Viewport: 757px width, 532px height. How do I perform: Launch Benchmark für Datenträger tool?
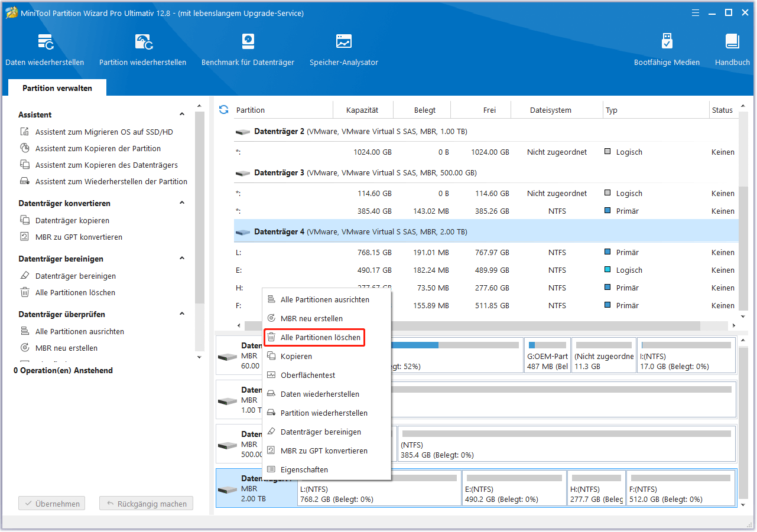pos(248,50)
